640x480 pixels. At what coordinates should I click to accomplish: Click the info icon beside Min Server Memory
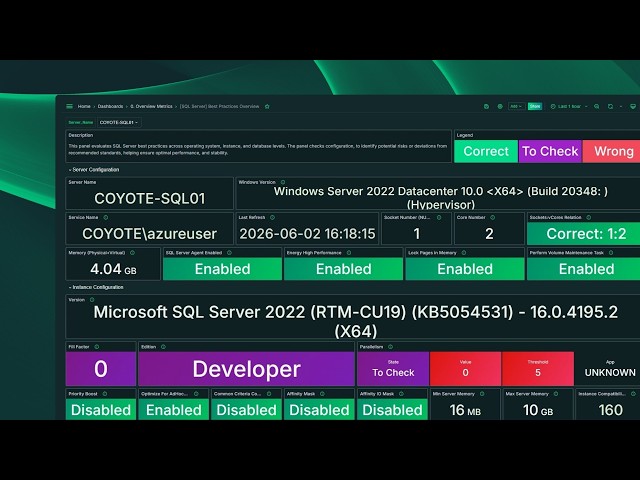(x=482, y=394)
